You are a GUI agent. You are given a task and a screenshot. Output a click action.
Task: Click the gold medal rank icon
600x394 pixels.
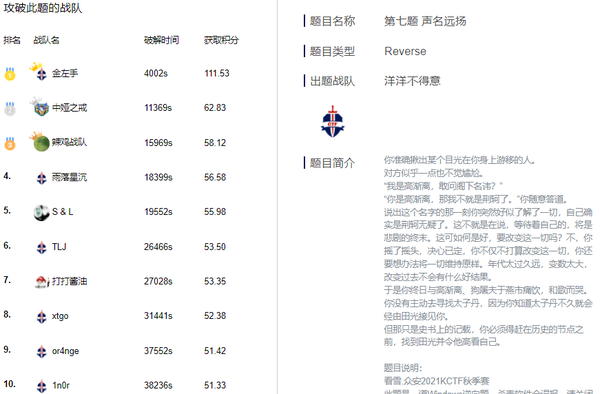(x=10, y=74)
